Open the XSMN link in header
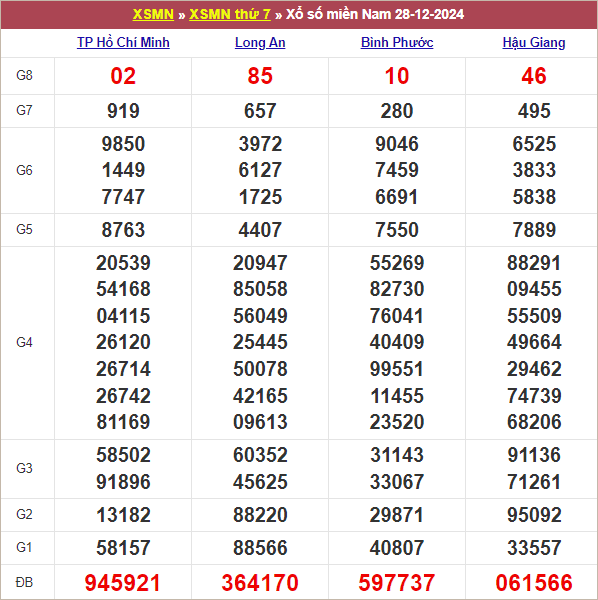Image resolution: width=598 pixels, height=600 pixels. pos(153,15)
